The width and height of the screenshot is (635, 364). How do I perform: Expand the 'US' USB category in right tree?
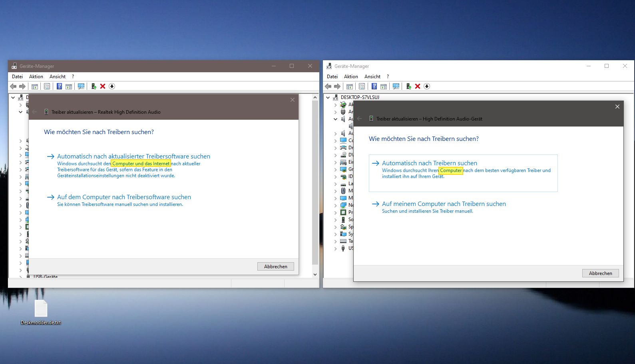click(336, 248)
